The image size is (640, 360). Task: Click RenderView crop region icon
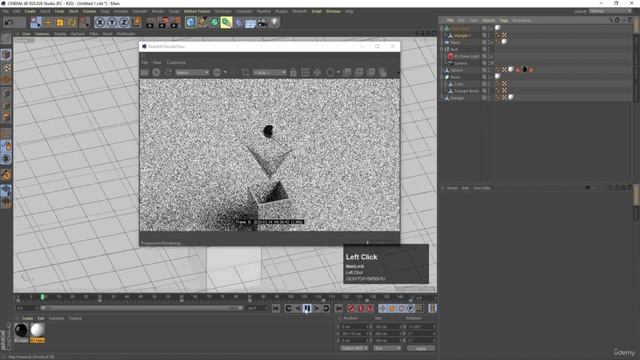[x=245, y=72]
